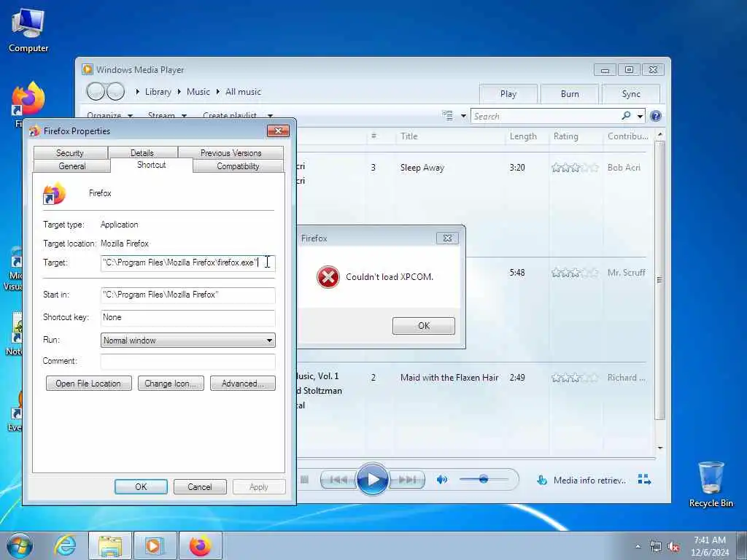747x560 pixels.
Task: Sort by the Title column header
Action: click(x=409, y=136)
